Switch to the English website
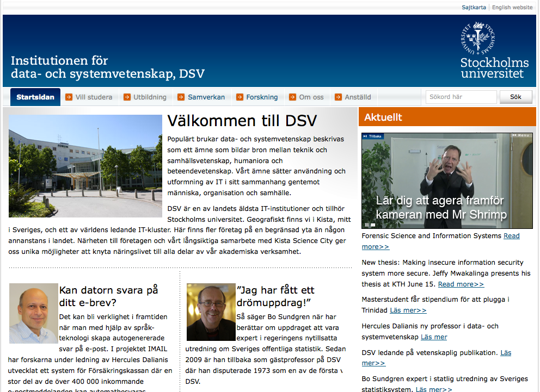This screenshot has width=540, height=392. (x=512, y=8)
